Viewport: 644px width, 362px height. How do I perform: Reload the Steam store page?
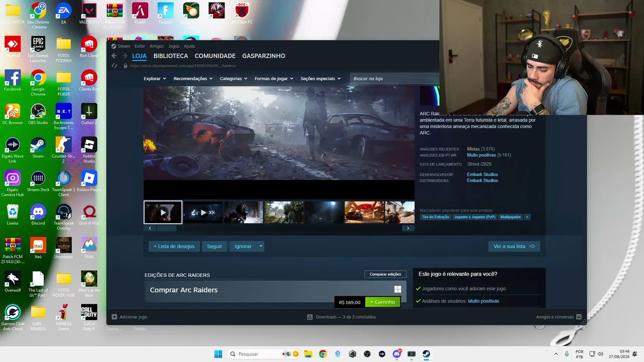(114, 66)
